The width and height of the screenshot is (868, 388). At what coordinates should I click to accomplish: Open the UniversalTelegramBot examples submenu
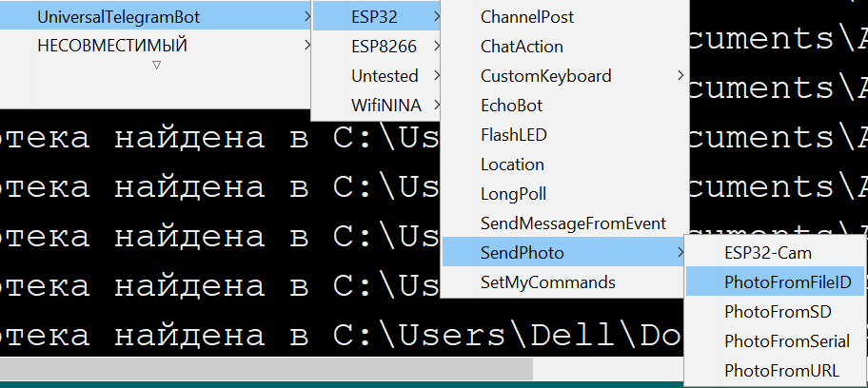pos(119,16)
